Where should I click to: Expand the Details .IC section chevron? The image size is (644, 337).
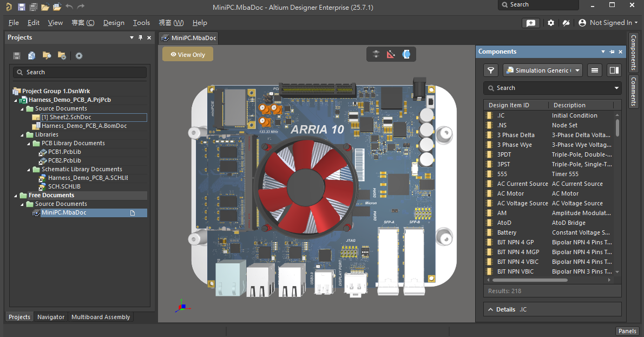tap(490, 309)
